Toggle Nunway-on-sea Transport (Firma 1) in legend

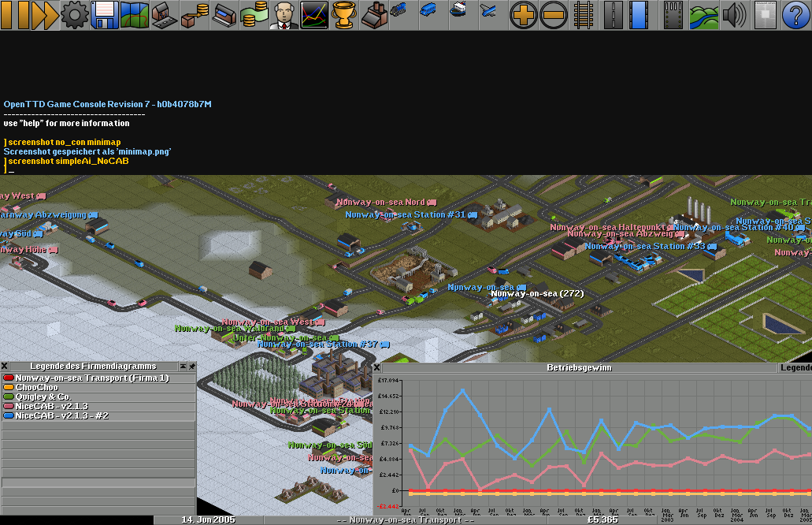coord(98,378)
